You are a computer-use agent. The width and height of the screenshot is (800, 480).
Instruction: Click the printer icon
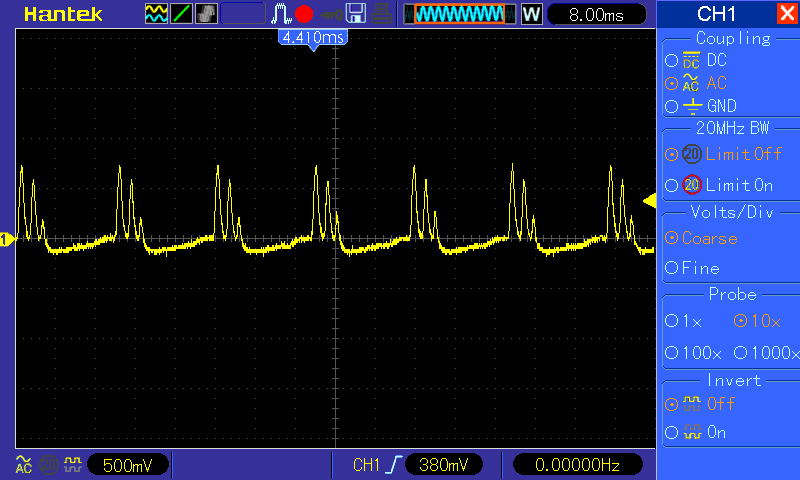(x=381, y=14)
